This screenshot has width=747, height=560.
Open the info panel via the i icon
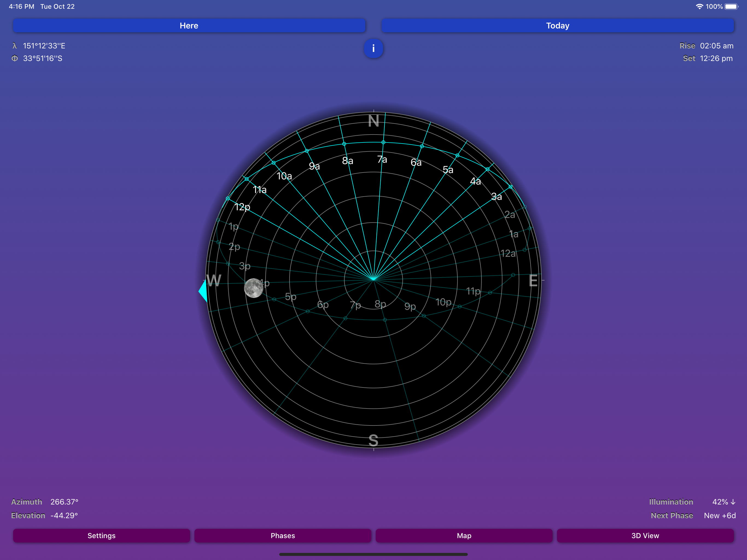tap(373, 49)
